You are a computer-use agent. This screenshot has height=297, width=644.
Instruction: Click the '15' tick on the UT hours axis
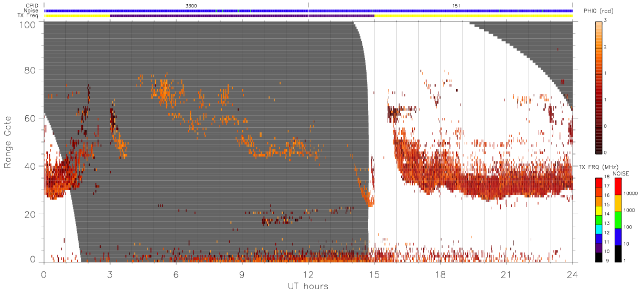374,273
